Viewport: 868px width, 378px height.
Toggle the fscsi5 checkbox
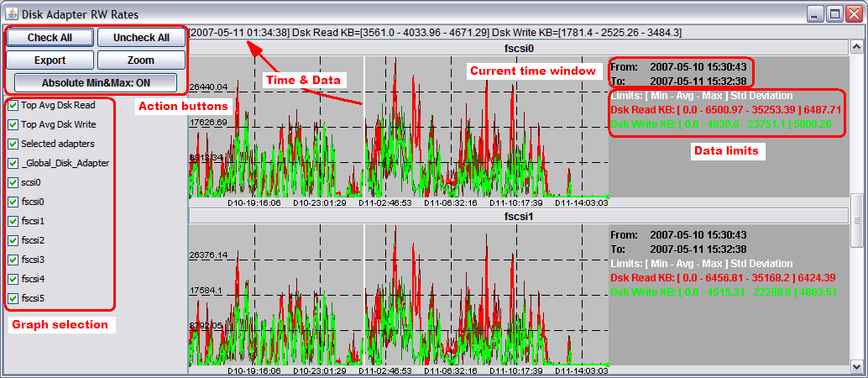(13, 298)
